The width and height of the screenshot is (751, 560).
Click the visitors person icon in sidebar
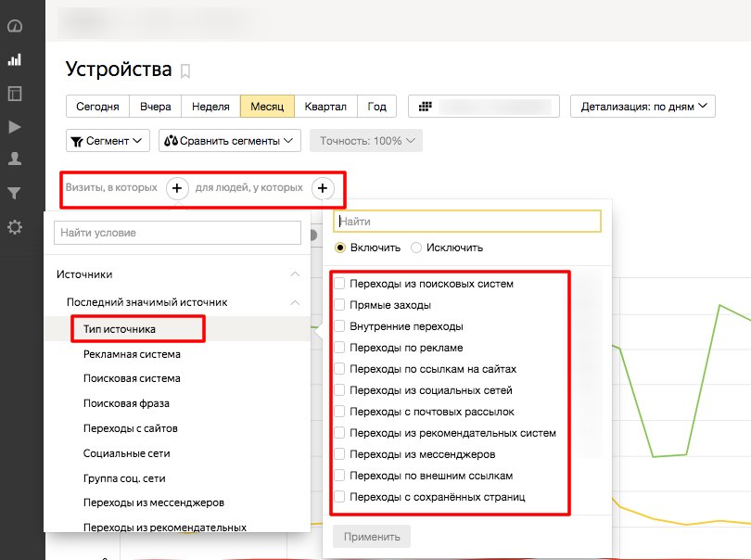click(x=14, y=158)
